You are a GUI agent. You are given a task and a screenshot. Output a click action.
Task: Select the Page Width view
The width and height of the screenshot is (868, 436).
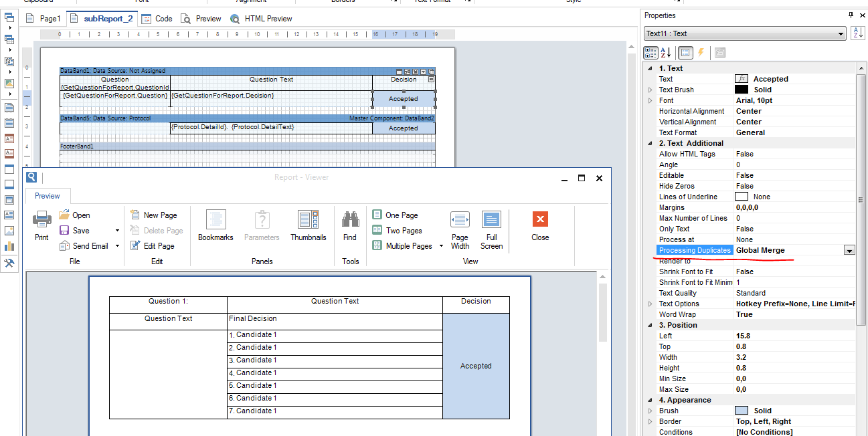pos(460,230)
